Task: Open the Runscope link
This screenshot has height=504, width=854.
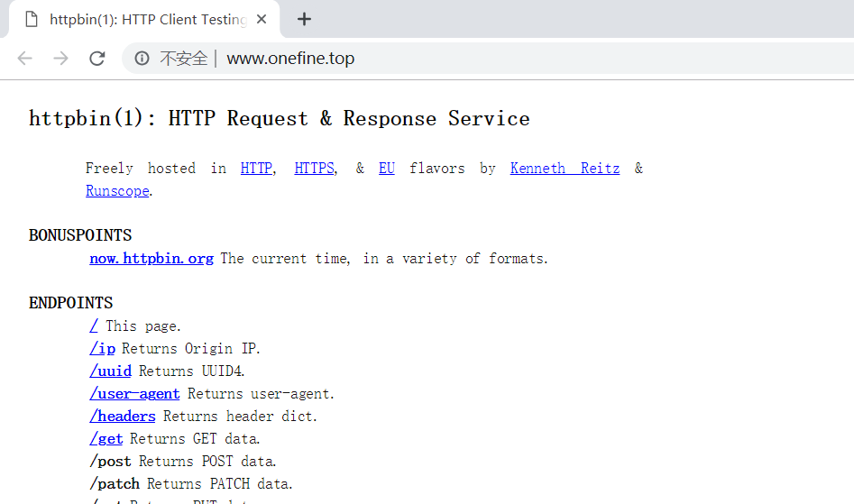Action: coord(117,191)
